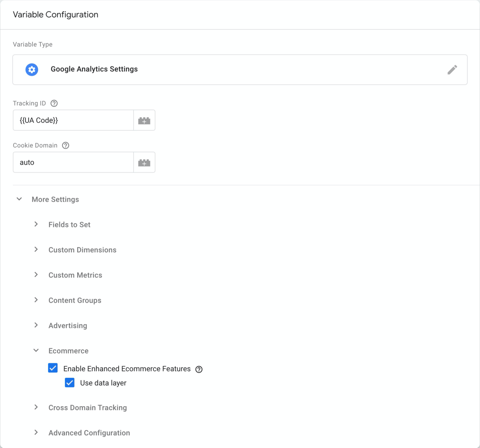Expand the Cross Domain Tracking section
The height and width of the screenshot is (448, 480).
tap(36, 407)
